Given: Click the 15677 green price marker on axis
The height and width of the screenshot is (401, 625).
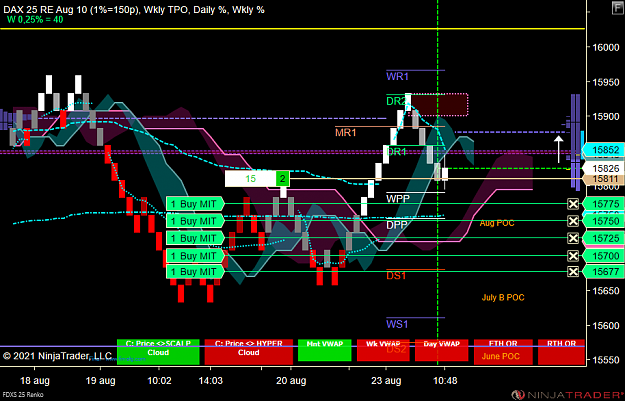Looking at the screenshot, I should (x=603, y=272).
